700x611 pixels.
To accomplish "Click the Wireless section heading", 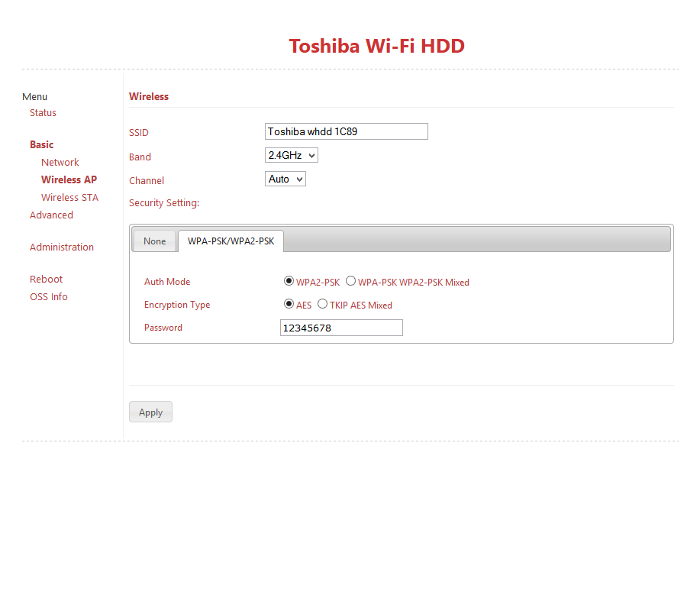I will pos(149,96).
